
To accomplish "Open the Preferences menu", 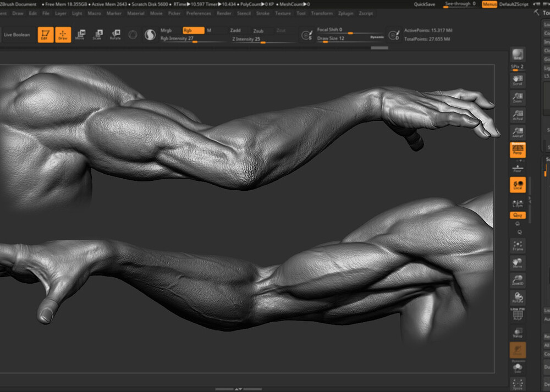I will [x=199, y=13].
